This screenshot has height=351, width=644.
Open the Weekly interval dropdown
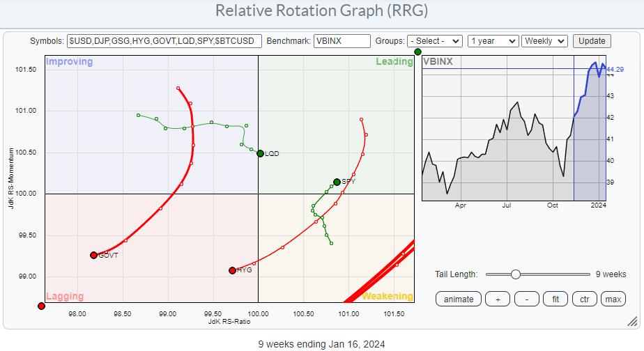[x=544, y=41]
